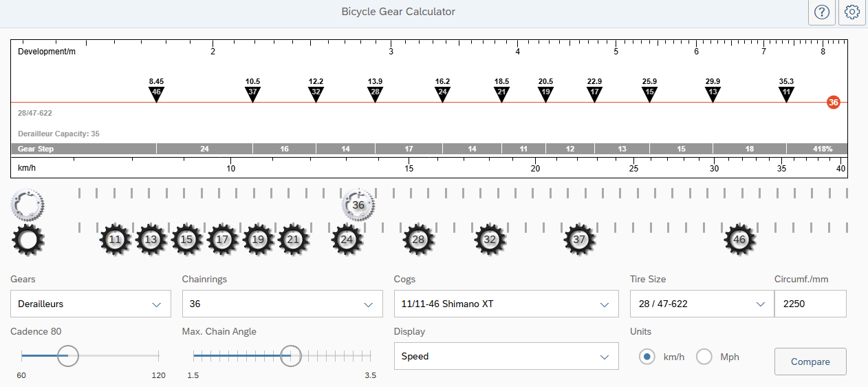Screen dimensions: 868x387
Task: Open the Display Speed dropdown
Action: coord(506,356)
